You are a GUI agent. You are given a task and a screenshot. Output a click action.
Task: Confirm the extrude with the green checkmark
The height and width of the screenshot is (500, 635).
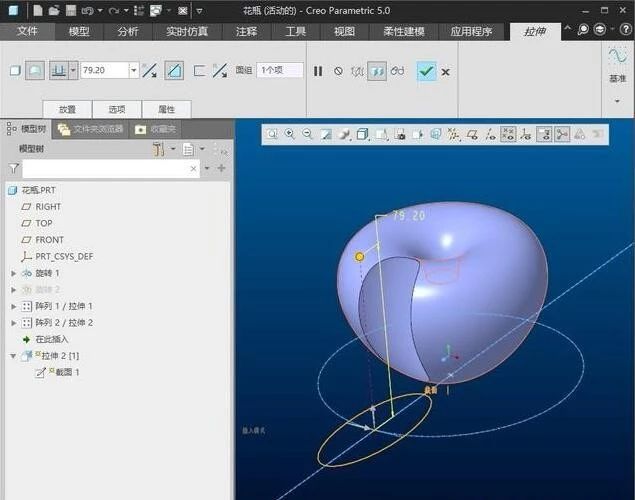point(427,71)
